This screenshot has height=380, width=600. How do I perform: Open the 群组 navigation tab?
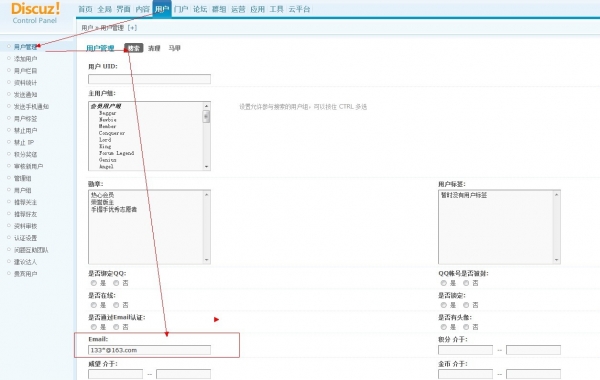(219, 9)
